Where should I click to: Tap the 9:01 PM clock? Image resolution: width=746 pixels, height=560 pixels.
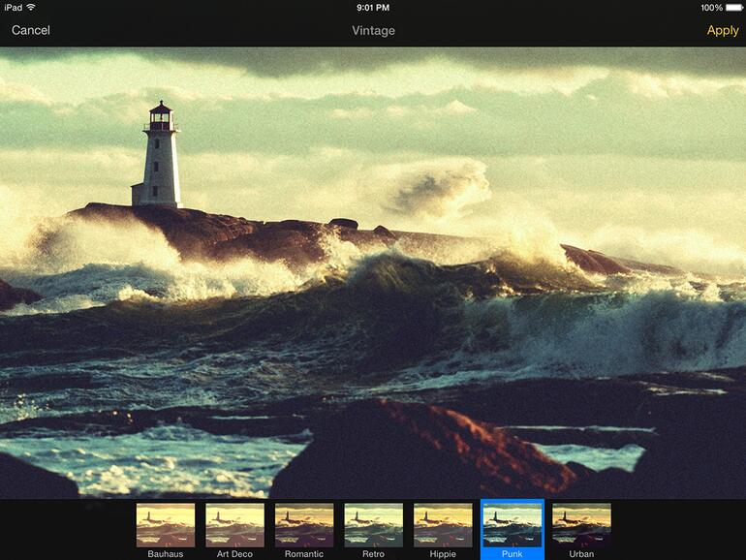pyautogui.click(x=373, y=8)
